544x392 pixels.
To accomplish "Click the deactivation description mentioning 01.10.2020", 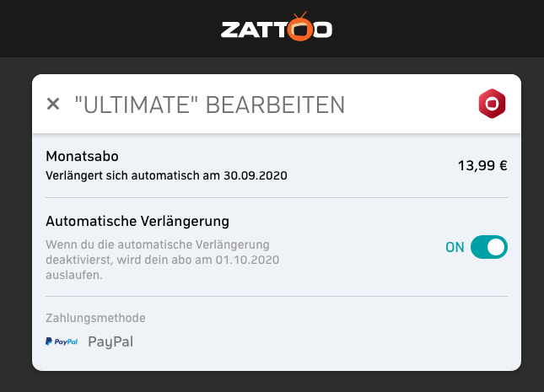I will (163, 260).
